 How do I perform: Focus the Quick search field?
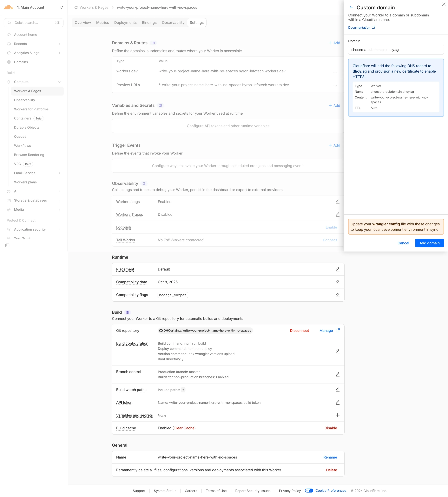(34, 23)
